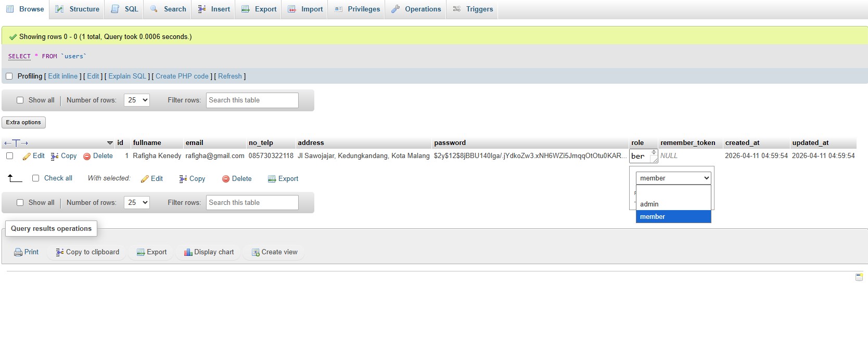Follow the Explain SQL link

(x=127, y=76)
